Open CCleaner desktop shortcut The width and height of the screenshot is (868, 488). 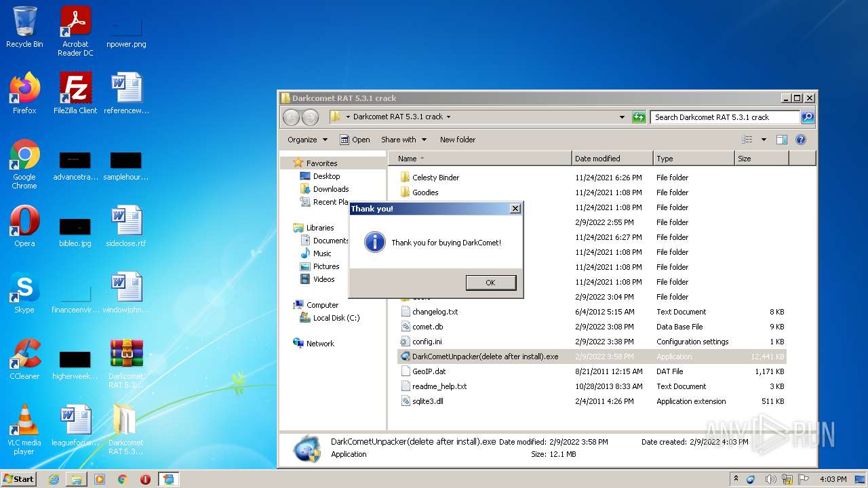tap(24, 359)
